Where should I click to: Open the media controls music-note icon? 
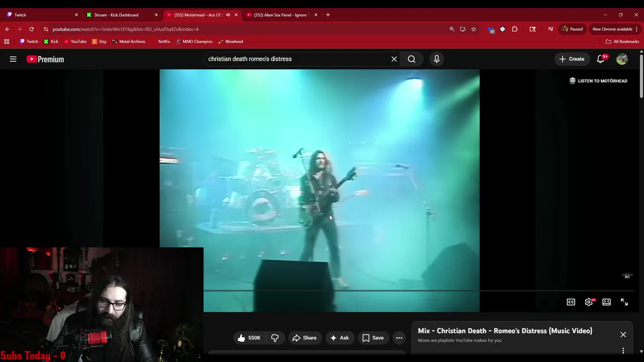pos(550,29)
